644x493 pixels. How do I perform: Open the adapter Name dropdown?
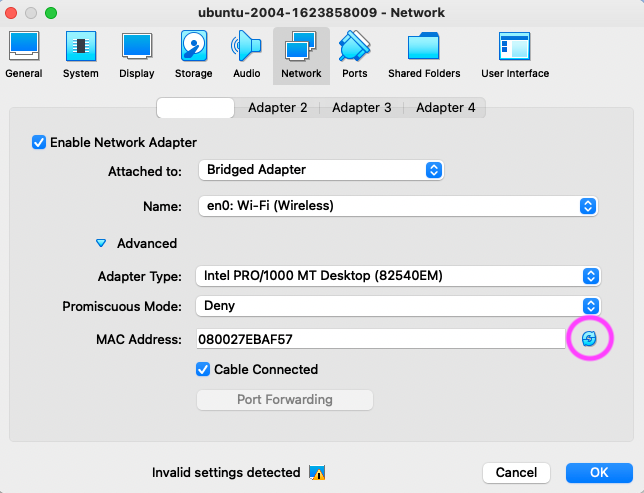(x=397, y=206)
